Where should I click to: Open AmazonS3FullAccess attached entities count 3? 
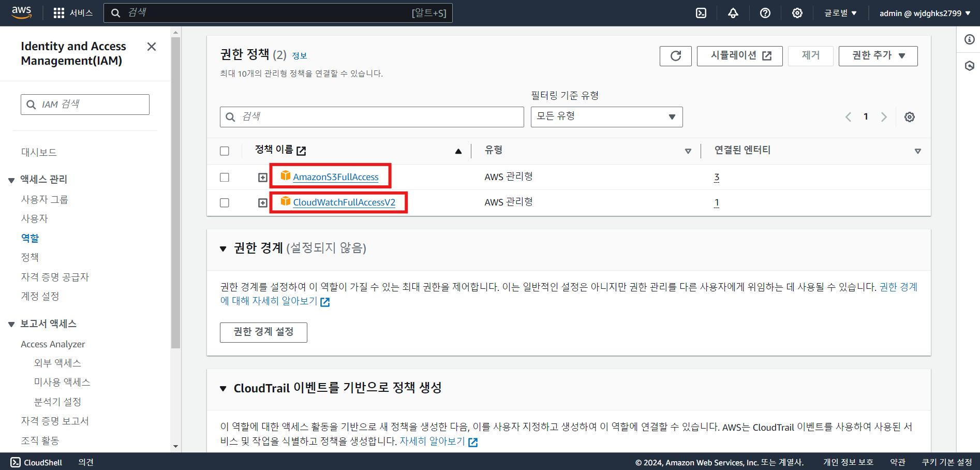(x=717, y=177)
